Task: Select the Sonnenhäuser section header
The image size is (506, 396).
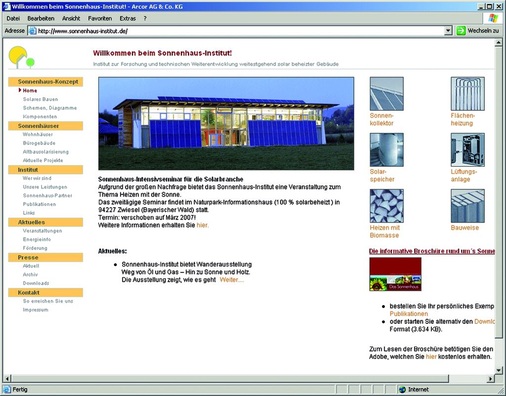Action: pos(46,126)
